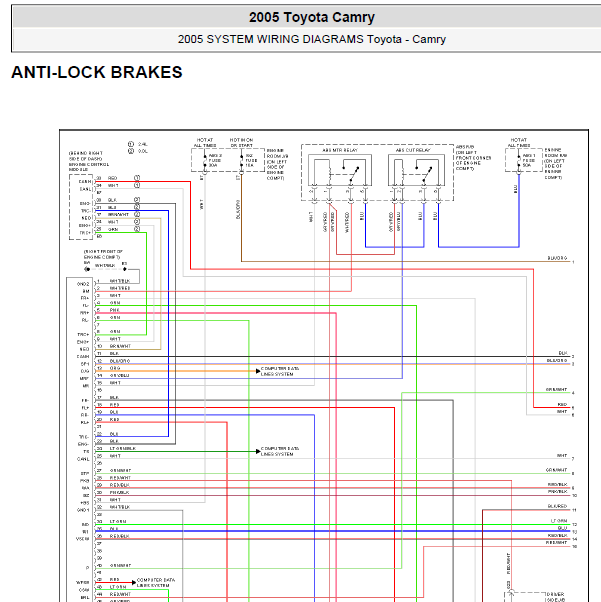Click pin 2 "WHT/RED" wire label
The image size is (601, 602).
click(x=120, y=288)
